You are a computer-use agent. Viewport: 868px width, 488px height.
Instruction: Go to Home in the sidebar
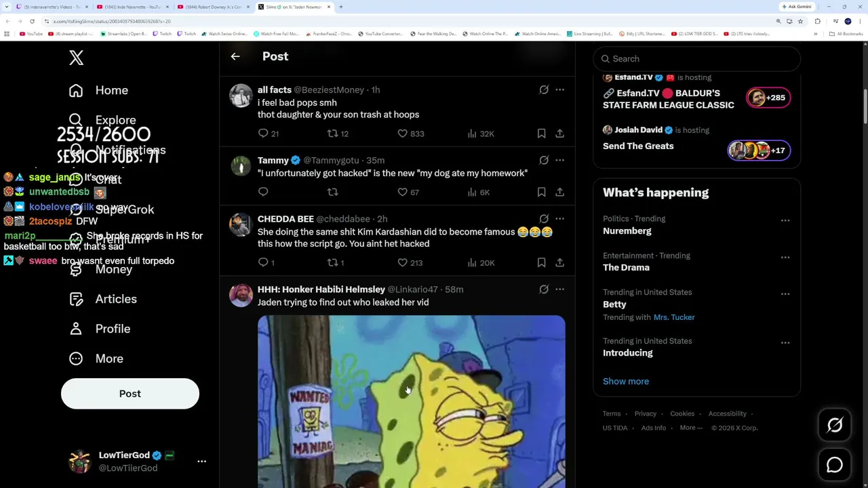click(x=98, y=90)
